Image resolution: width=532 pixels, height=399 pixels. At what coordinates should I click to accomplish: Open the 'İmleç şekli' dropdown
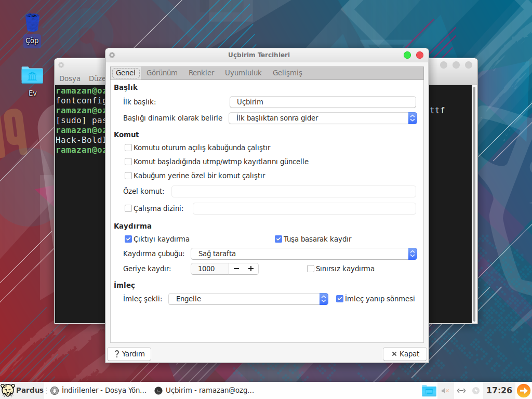(x=248, y=299)
